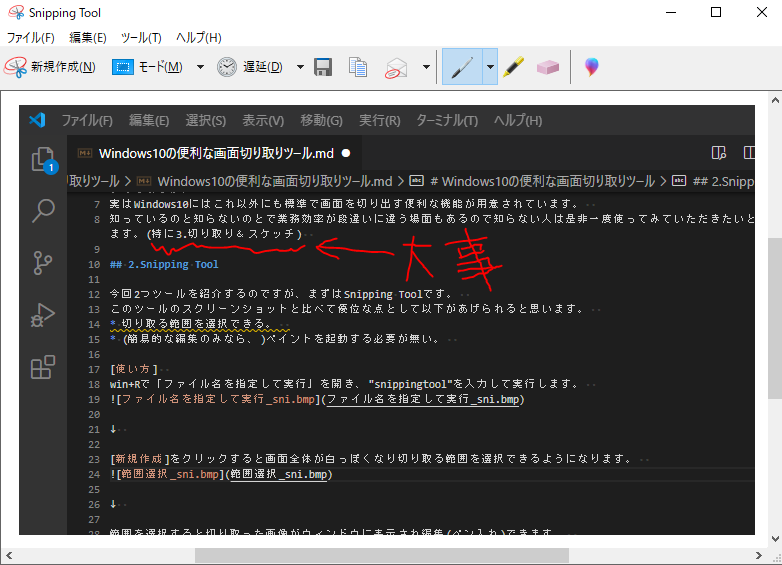Open the 遅延 delay dropdown arrow
The image size is (782, 565).
pos(300,67)
